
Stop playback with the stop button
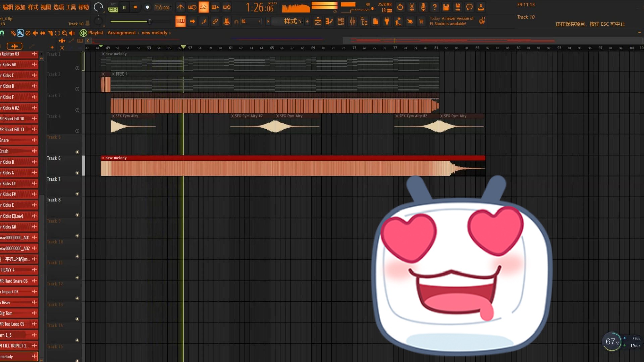point(135,7)
